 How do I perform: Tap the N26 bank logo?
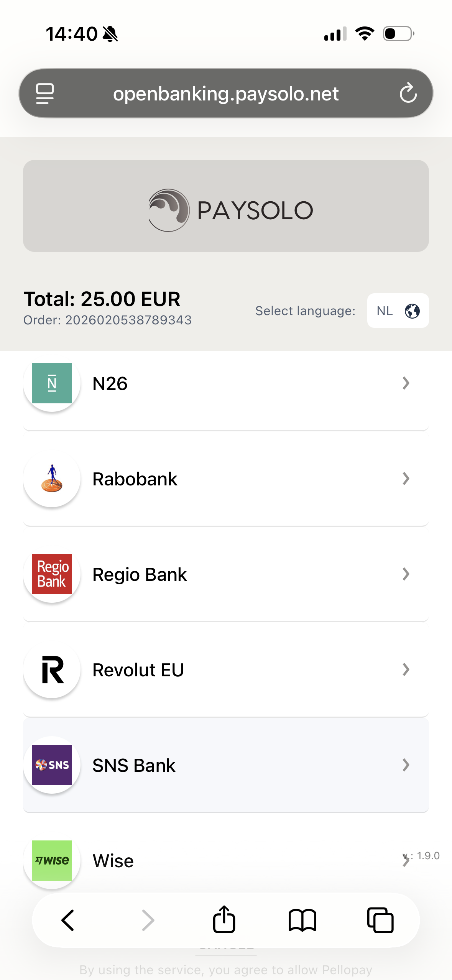coord(52,383)
